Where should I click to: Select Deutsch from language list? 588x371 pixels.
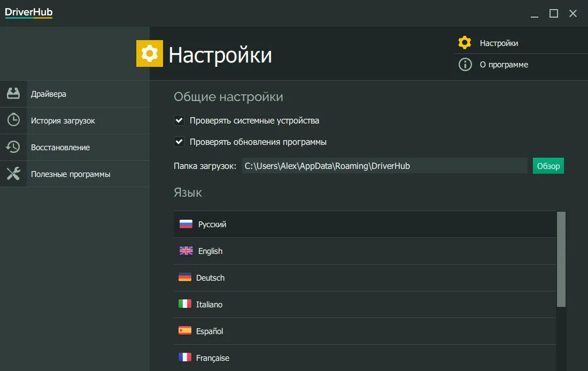click(x=211, y=277)
